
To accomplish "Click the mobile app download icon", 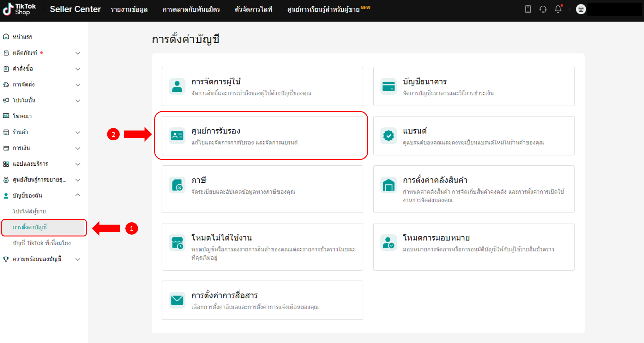I will [528, 9].
